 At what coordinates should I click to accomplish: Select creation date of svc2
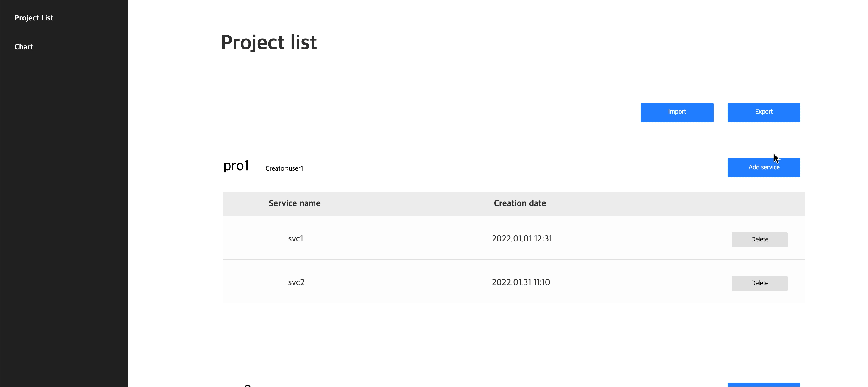pyautogui.click(x=521, y=282)
